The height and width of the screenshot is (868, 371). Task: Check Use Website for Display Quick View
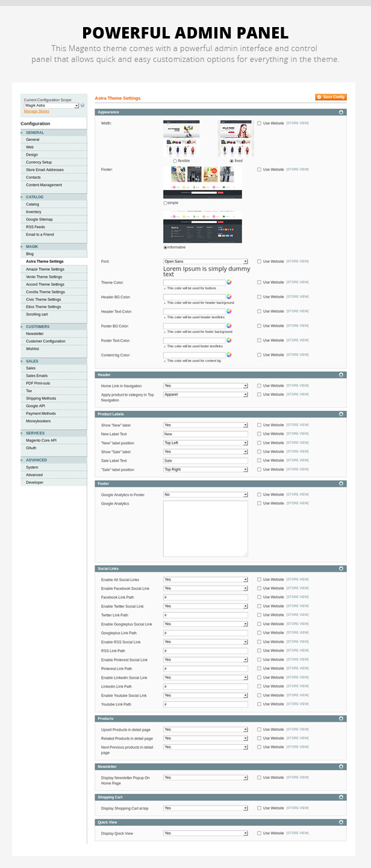[x=260, y=833]
